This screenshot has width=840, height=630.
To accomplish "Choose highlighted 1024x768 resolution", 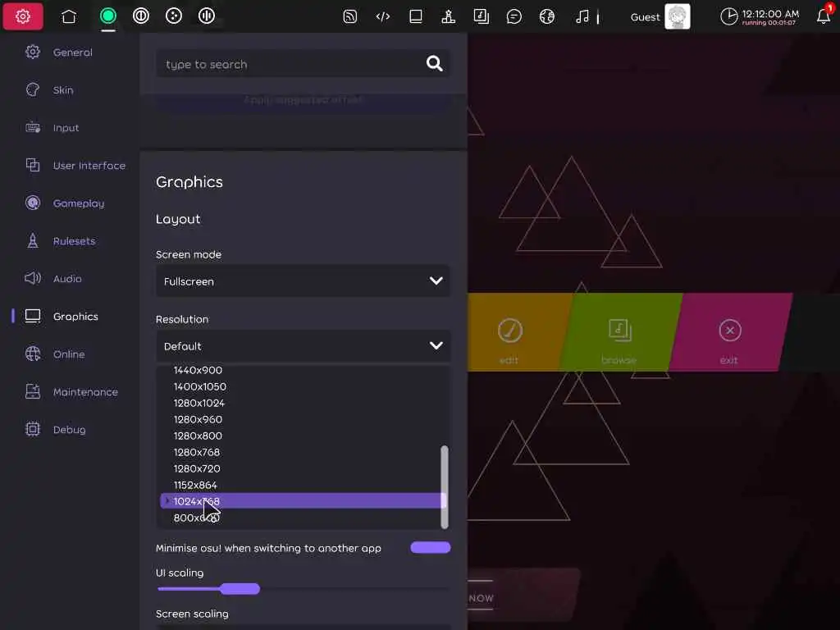I will [303, 501].
